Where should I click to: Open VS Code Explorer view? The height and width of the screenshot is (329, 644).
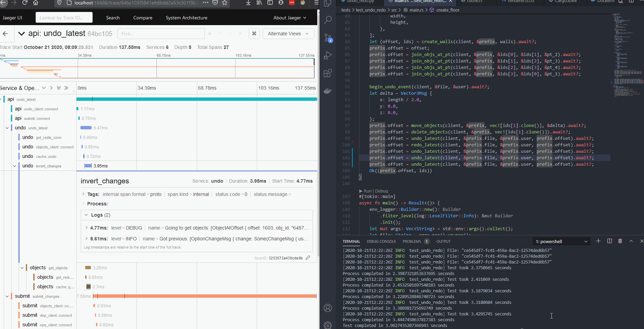(x=328, y=3)
